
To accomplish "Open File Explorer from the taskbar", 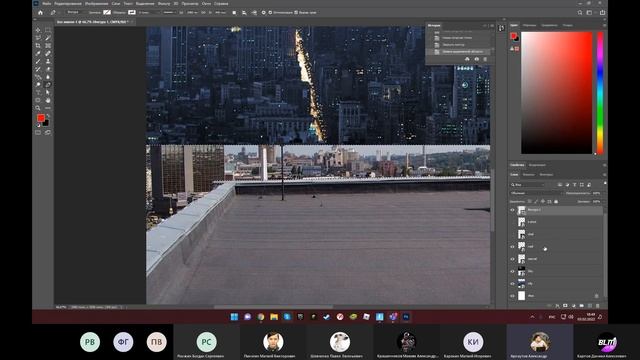I will (x=274, y=317).
